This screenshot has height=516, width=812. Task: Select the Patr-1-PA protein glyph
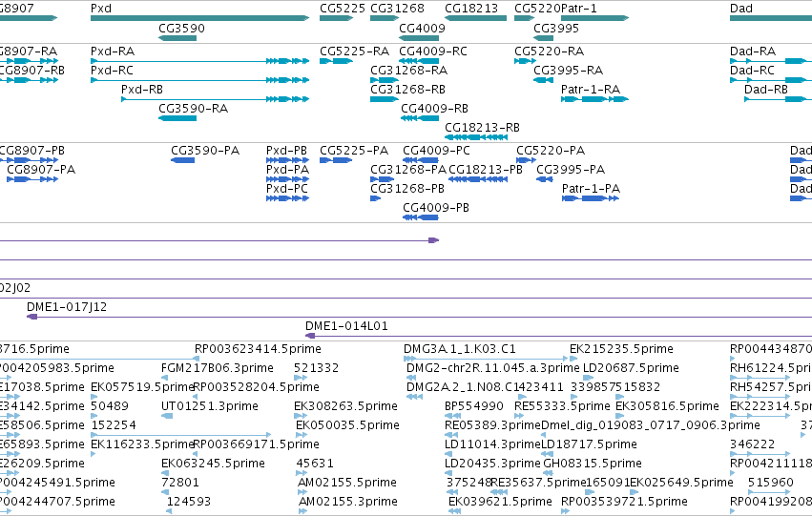click(591, 198)
